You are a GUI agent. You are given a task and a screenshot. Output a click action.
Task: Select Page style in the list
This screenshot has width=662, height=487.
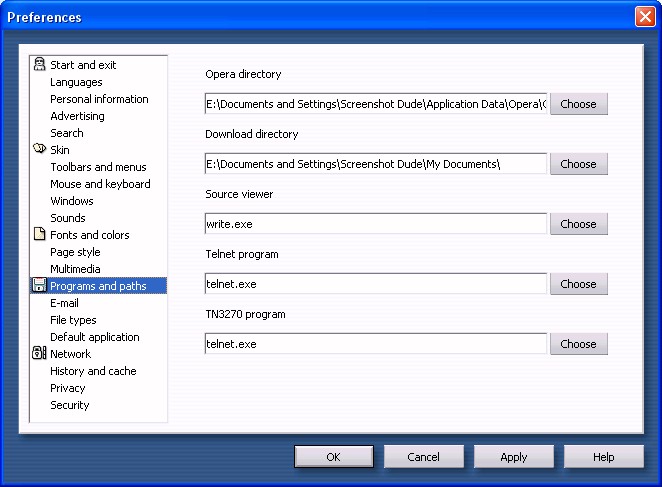click(x=75, y=252)
